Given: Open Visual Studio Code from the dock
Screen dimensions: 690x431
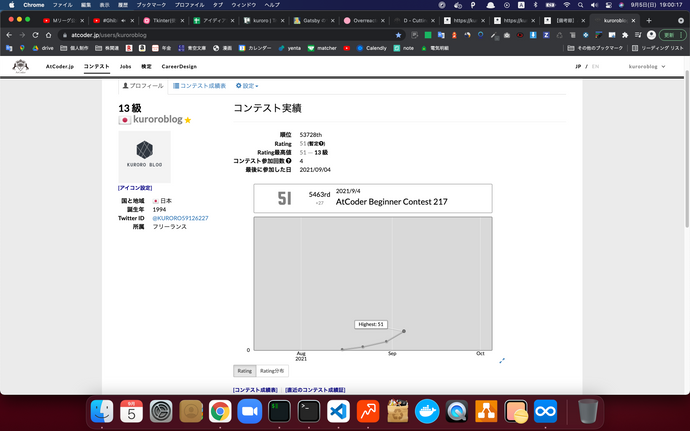Looking at the screenshot, I should click(338, 412).
